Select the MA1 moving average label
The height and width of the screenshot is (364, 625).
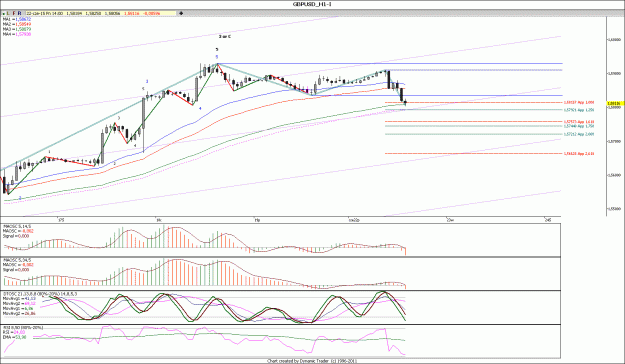point(17,19)
